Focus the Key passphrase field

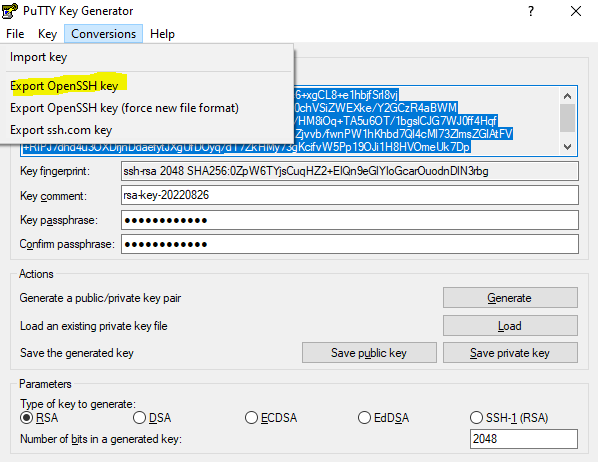click(350, 220)
